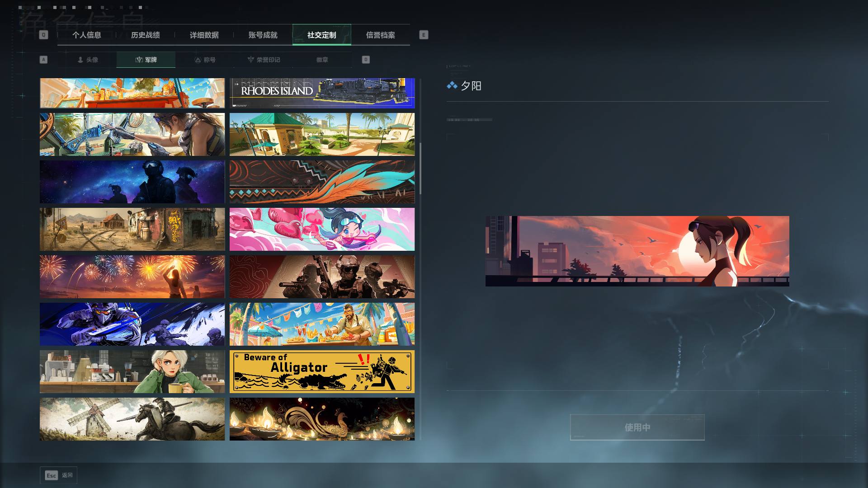Click the E next-tab key icon

click(x=424, y=35)
